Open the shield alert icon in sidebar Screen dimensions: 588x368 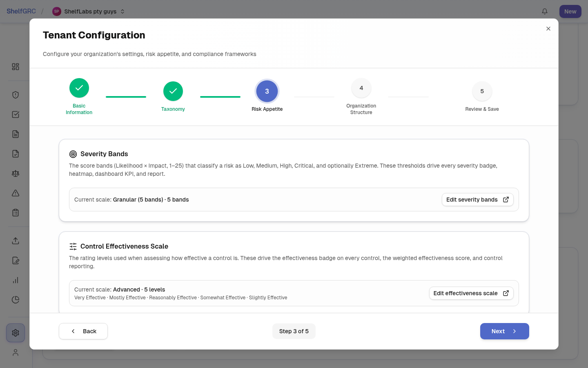[16, 95]
